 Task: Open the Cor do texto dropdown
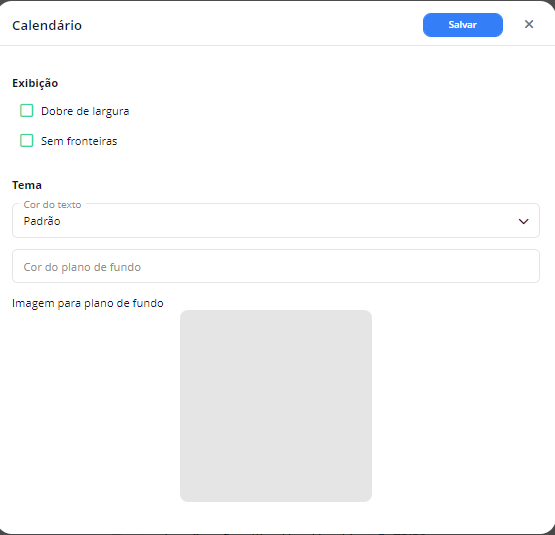click(276, 220)
